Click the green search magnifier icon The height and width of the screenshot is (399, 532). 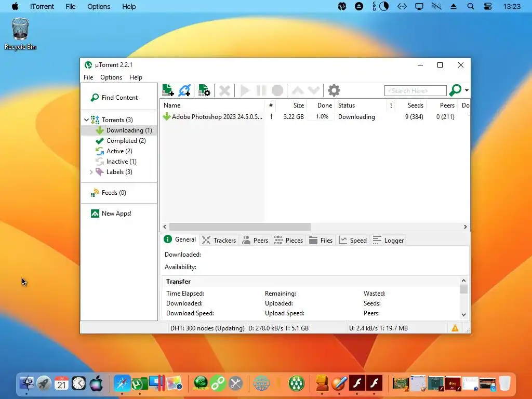[455, 90]
